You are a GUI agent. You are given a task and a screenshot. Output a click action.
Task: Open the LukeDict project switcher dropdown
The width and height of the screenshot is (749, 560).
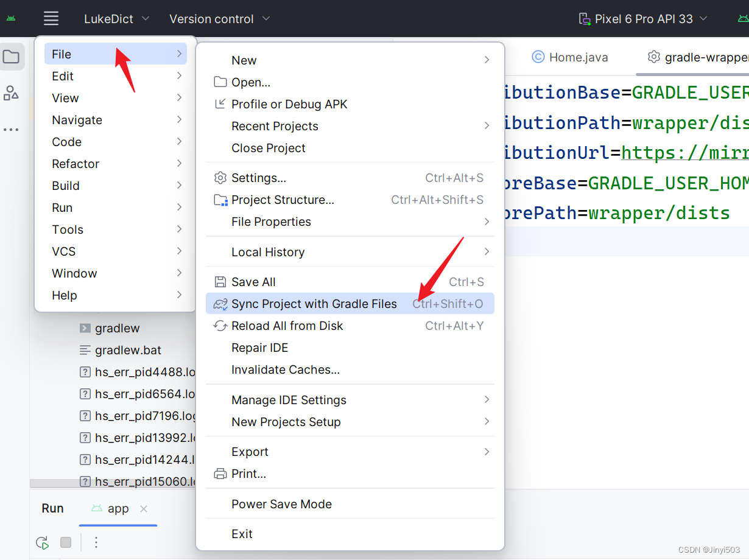[117, 18]
